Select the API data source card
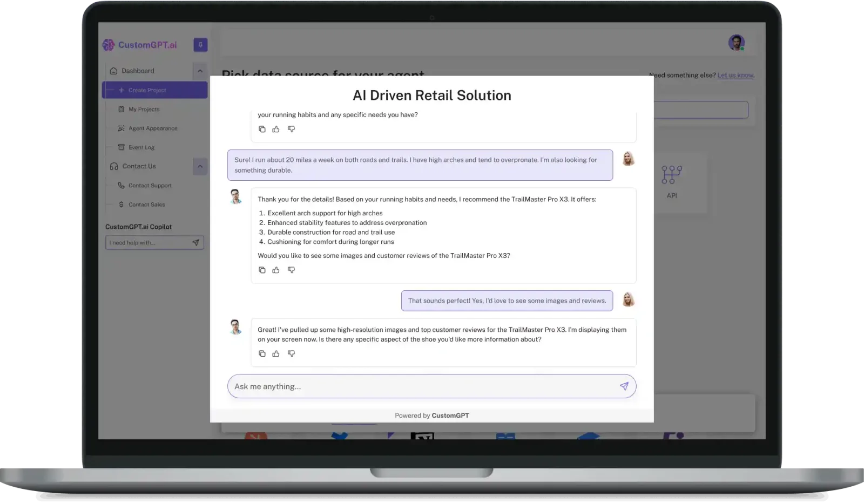The image size is (864, 504). point(672,182)
